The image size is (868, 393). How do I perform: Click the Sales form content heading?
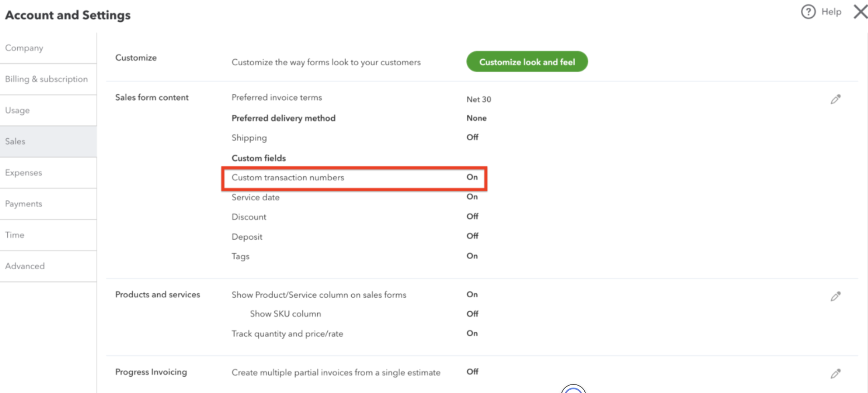pos(152,97)
